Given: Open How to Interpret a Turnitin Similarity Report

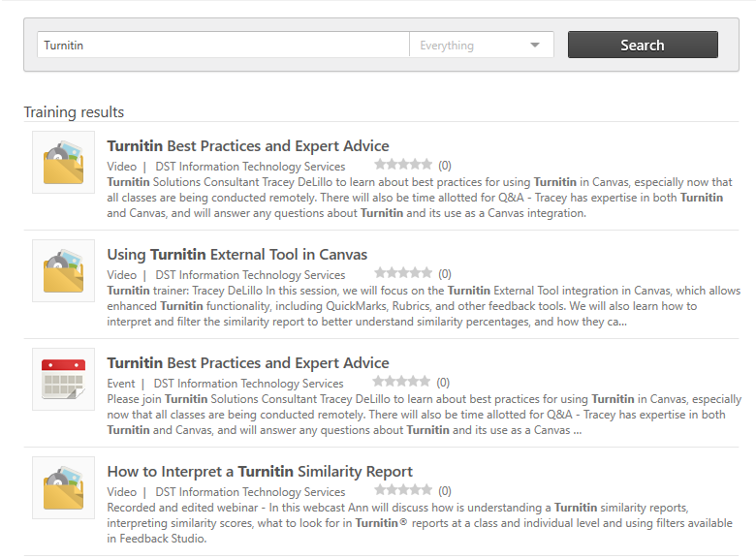Looking at the screenshot, I should tap(260, 472).
